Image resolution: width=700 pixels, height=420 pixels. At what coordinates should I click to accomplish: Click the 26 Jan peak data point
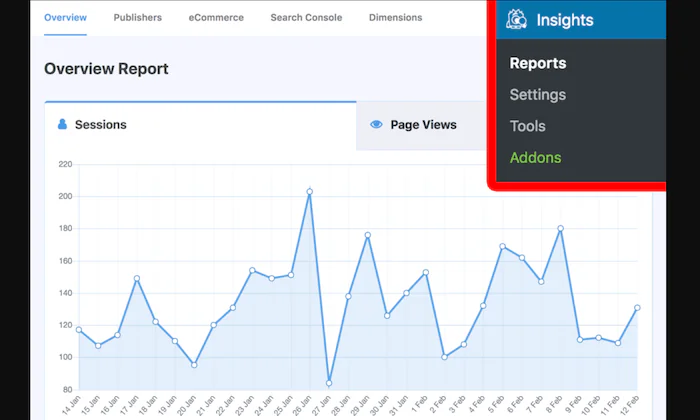coord(310,191)
